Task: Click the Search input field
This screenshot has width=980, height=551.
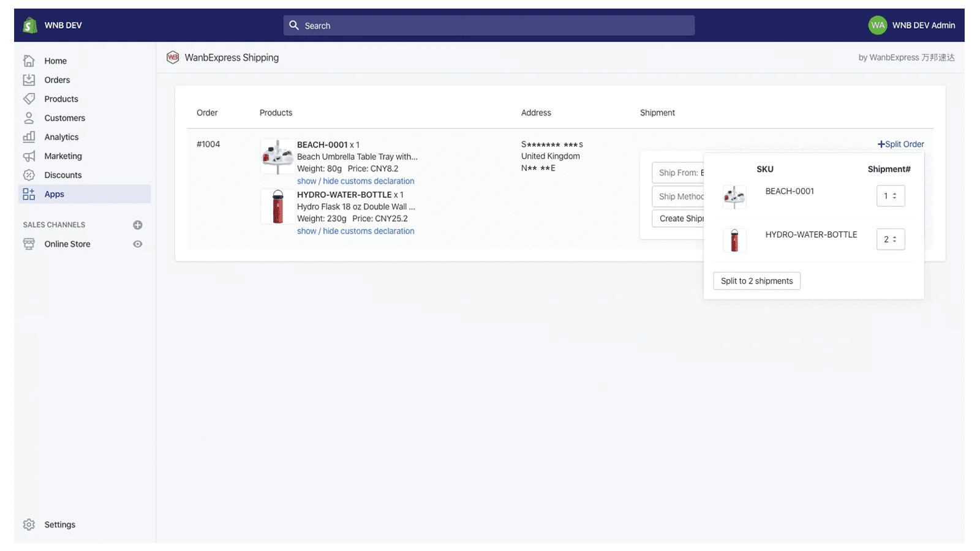Action: pyautogui.click(x=489, y=26)
